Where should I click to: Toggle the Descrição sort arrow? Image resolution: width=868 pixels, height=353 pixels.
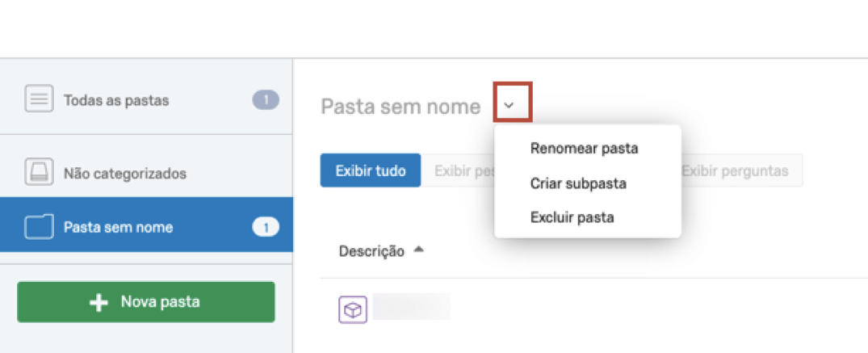coord(418,250)
